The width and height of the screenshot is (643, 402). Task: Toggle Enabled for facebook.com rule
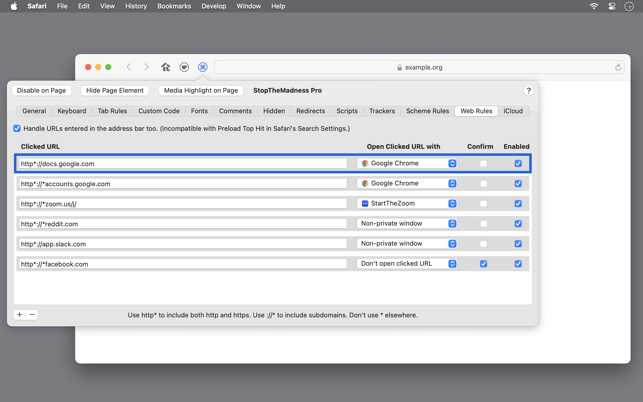518,264
